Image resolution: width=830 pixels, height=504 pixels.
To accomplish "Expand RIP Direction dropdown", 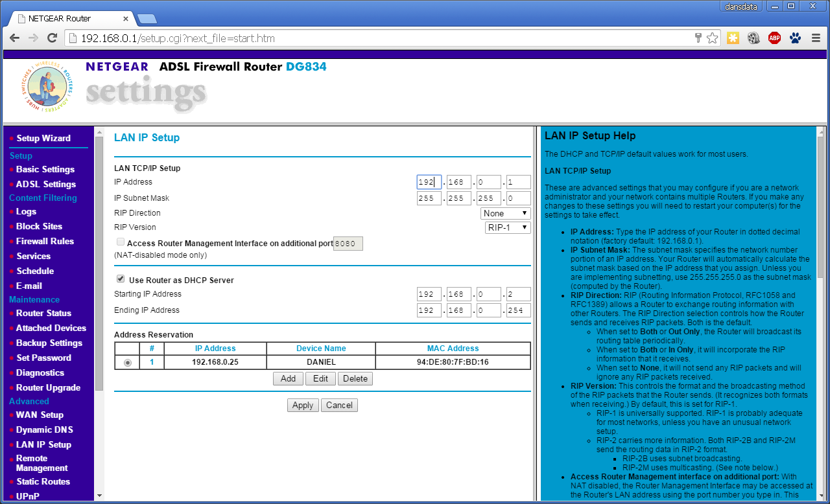I will (506, 213).
